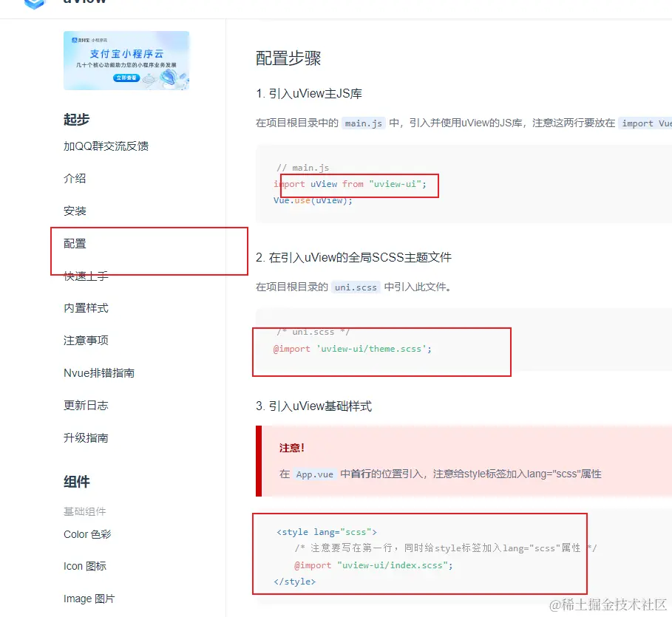
Task: Click comment // main.js in code block
Action: coord(302,168)
